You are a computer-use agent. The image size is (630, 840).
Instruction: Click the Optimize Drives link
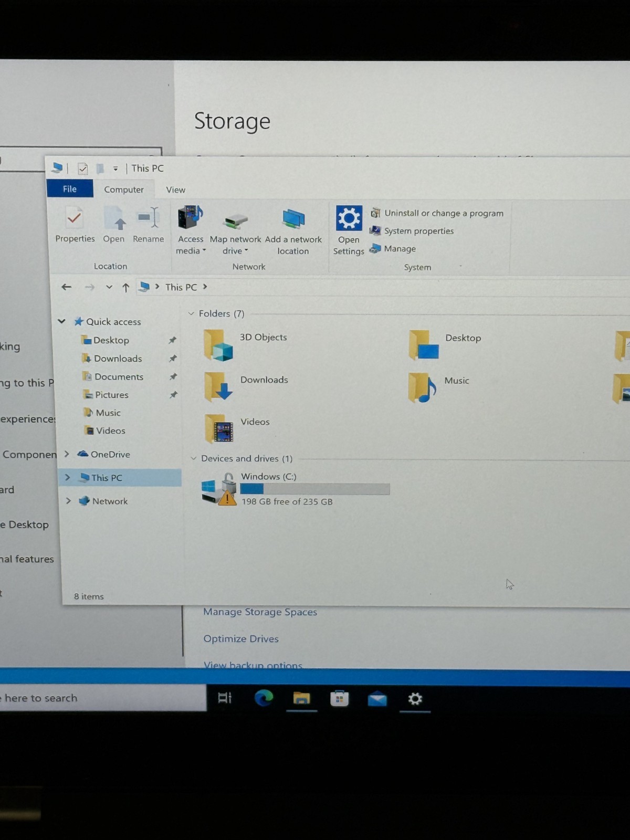click(x=241, y=639)
